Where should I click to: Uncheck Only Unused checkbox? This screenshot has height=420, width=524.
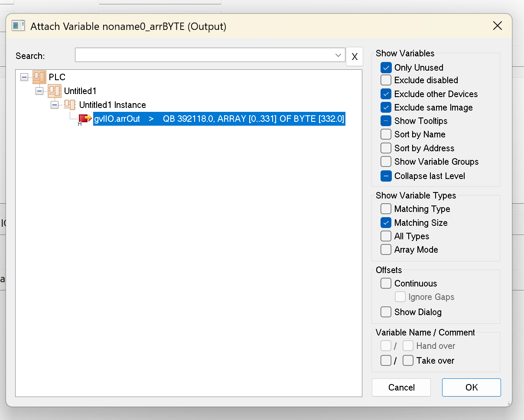(x=386, y=68)
